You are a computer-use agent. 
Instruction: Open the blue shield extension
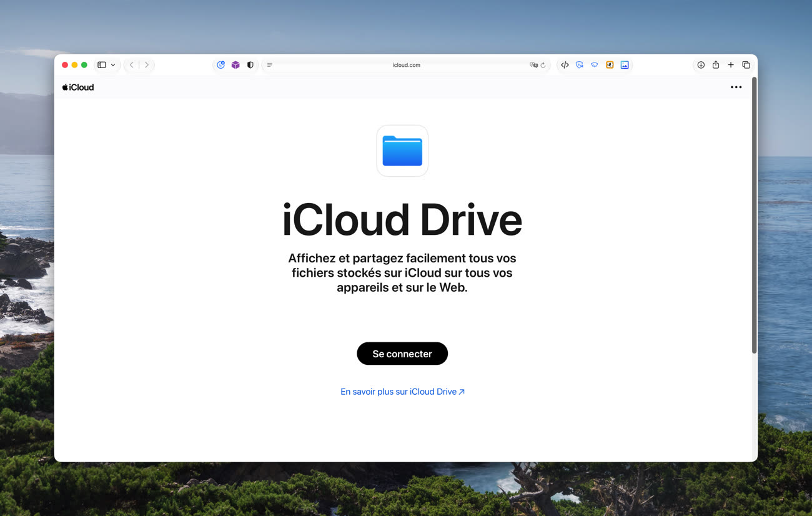[x=580, y=65]
